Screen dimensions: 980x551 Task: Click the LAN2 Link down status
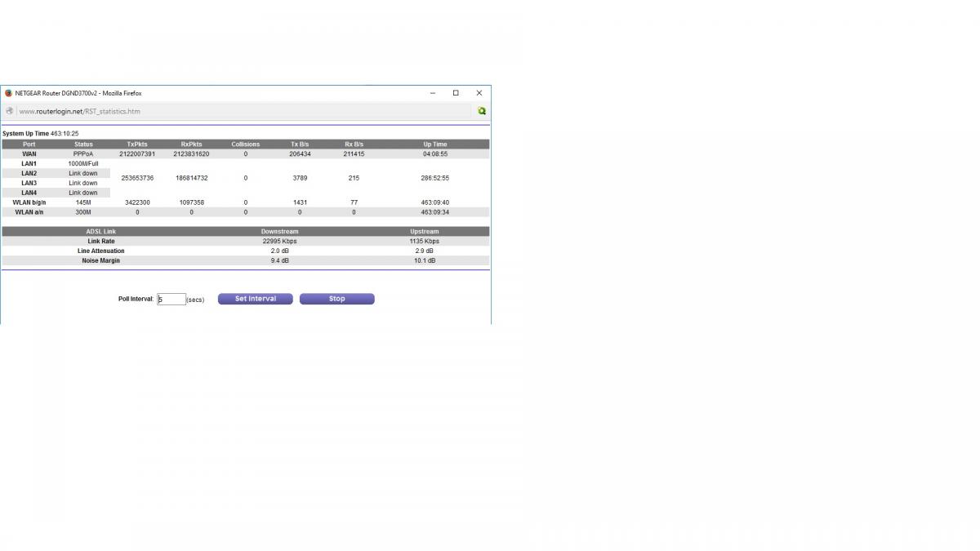point(83,173)
